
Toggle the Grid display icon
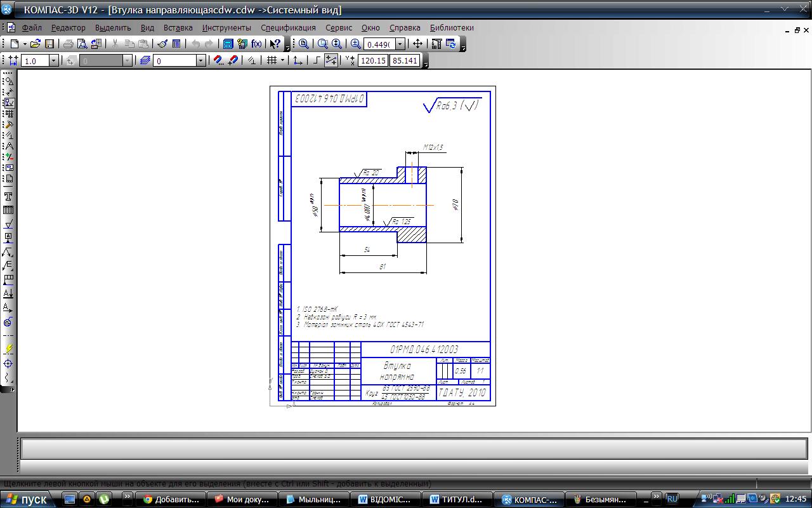click(272, 60)
